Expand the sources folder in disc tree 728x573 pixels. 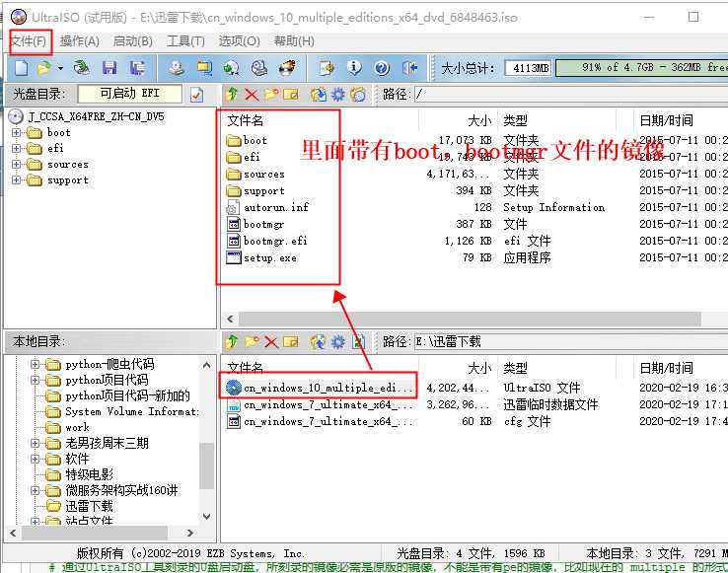(x=16, y=165)
